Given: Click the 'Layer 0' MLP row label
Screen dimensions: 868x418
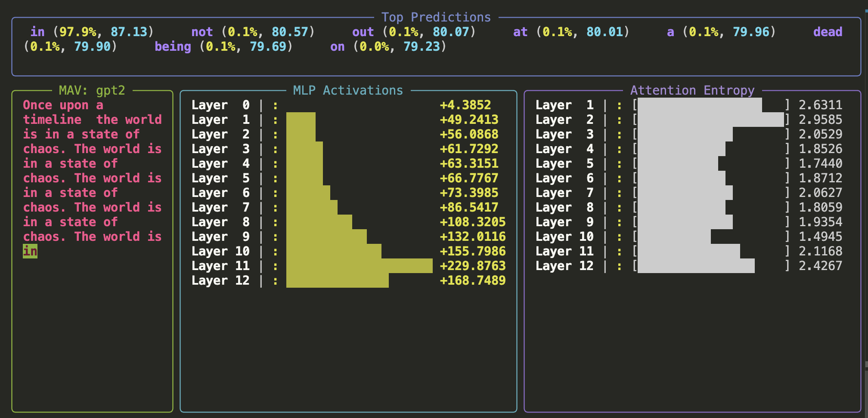Looking at the screenshot, I should click(220, 105).
